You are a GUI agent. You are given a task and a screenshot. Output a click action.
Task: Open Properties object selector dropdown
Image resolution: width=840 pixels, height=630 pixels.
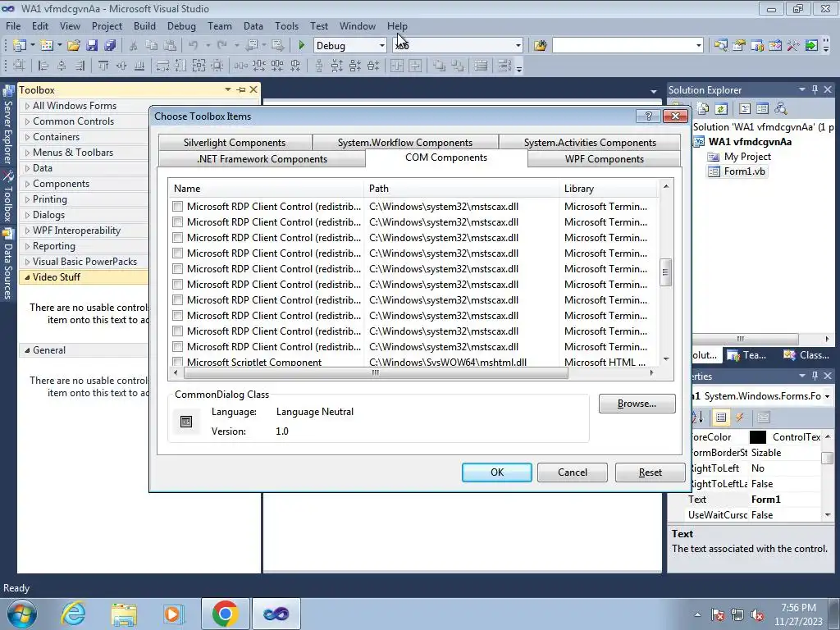coord(827,396)
